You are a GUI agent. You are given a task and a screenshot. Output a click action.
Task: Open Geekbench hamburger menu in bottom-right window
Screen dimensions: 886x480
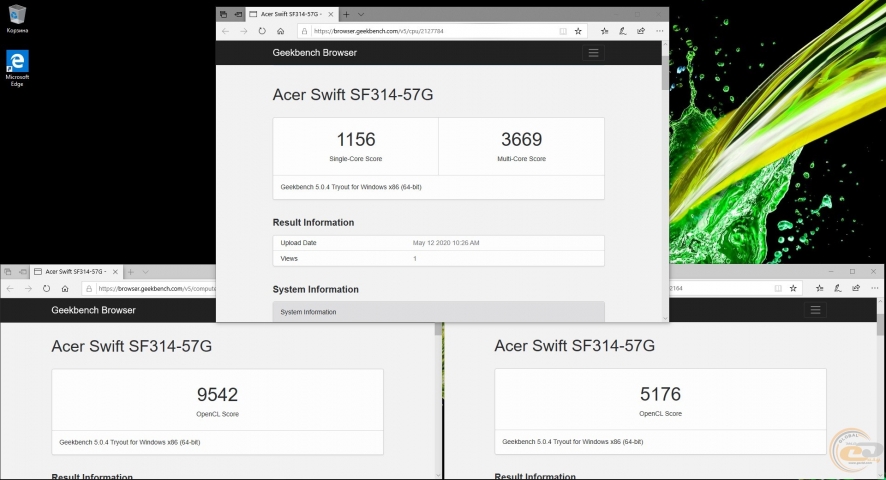point(815,310)
